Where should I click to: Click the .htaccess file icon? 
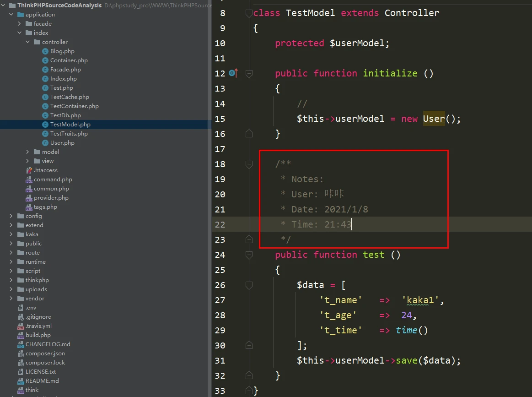coord(29,170)
